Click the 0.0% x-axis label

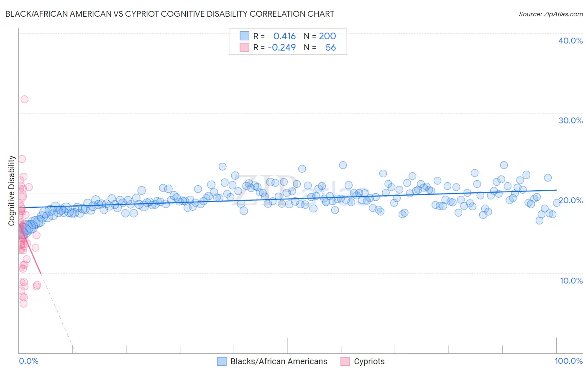point(28,361)
